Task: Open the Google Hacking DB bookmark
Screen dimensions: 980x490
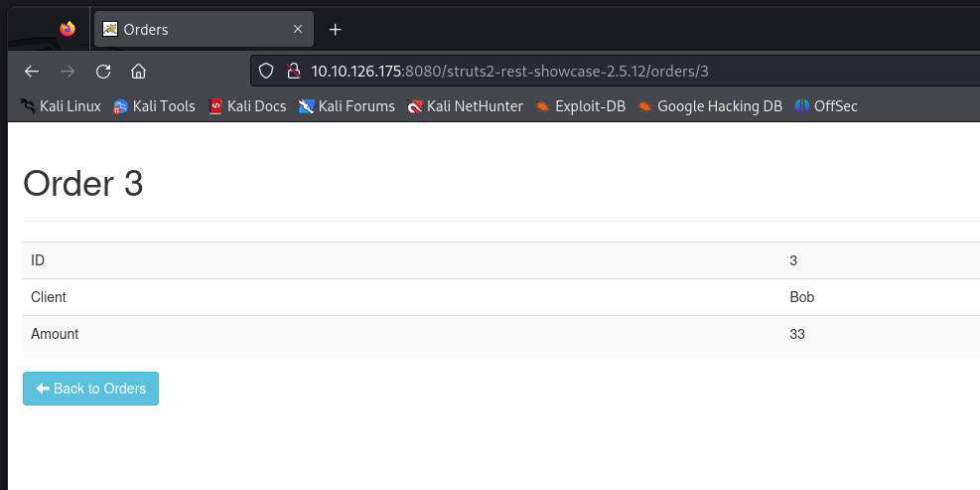Action: (x=710, y=106)
